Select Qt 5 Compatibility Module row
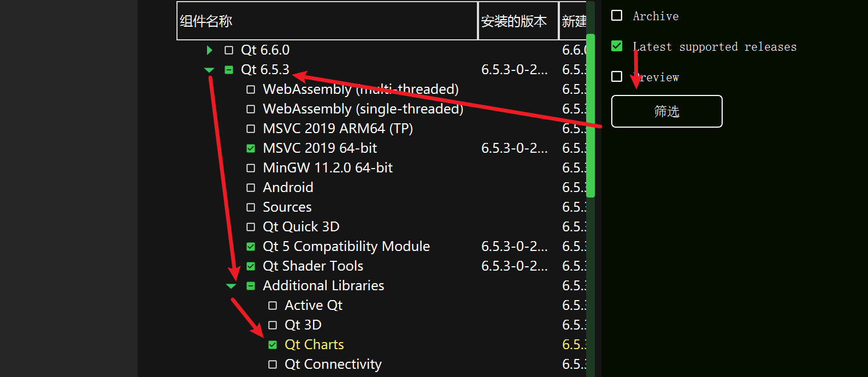Viewport: 868px width, 377px height. click(346, 247)
